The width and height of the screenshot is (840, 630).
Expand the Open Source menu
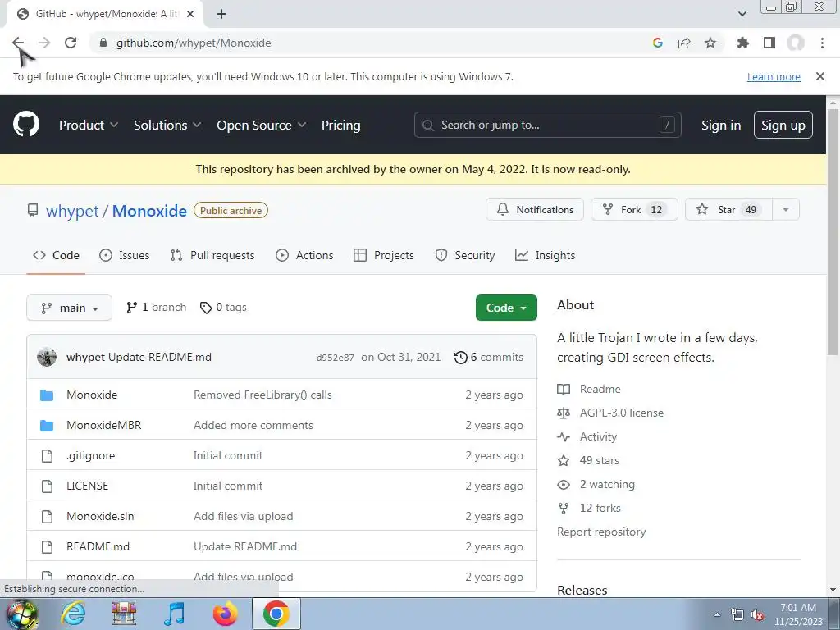(262, 125)
